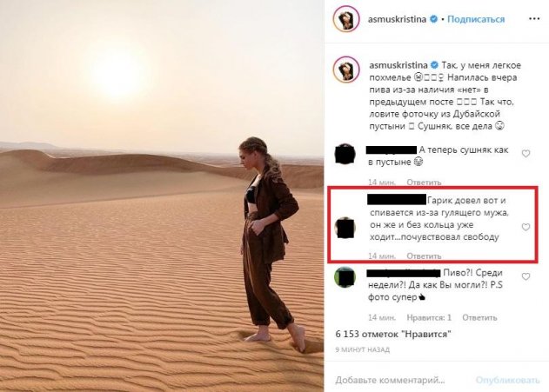Screen dimensions: 549x392
Task: Click the verified badge in the caption
Action: click(x=434, y=65)
